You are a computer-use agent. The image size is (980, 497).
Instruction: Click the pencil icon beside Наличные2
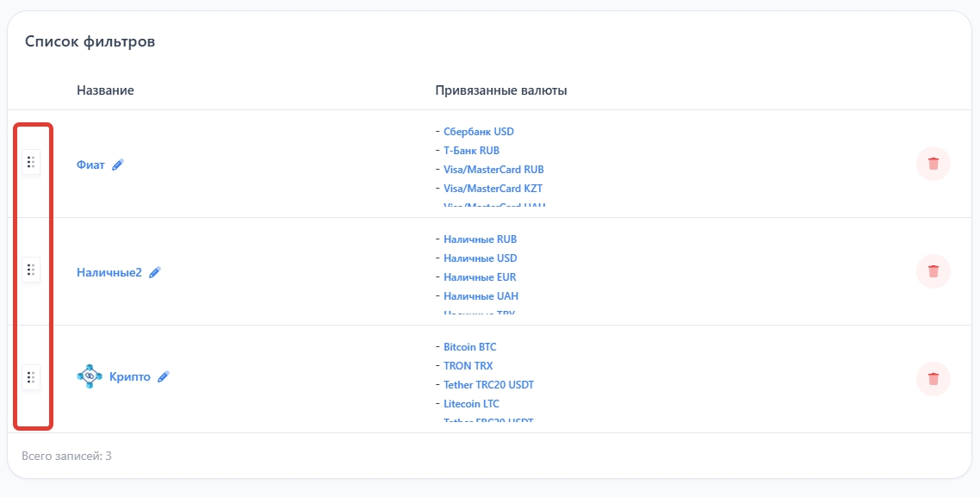tap(155, 272)
